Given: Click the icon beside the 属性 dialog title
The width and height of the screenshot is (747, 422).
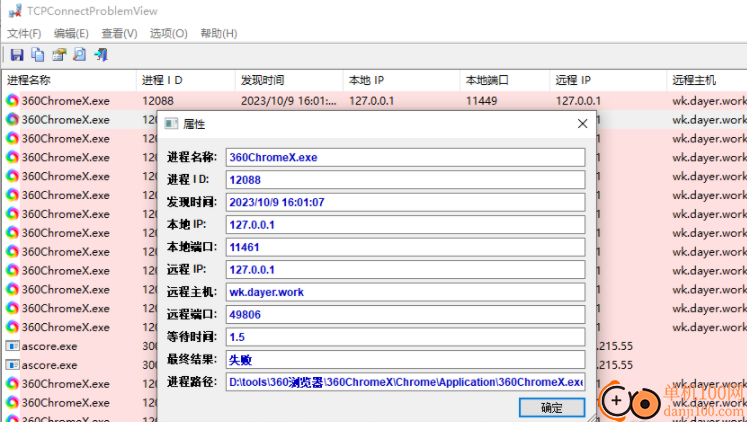Looking at the screenshot, I should (171, 124).
